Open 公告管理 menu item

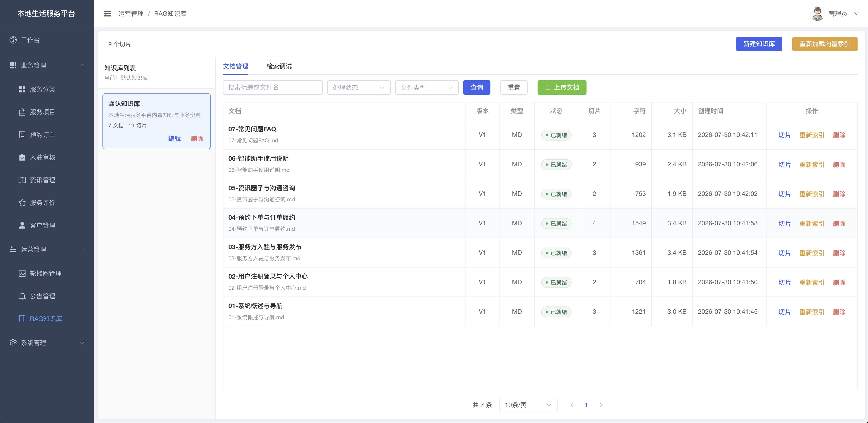point(47,296)
